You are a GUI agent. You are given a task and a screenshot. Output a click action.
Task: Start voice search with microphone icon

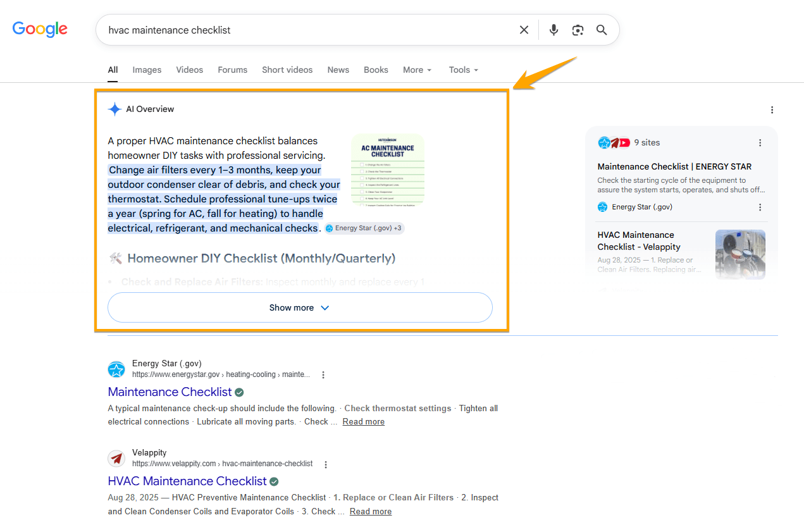[554, 30]
